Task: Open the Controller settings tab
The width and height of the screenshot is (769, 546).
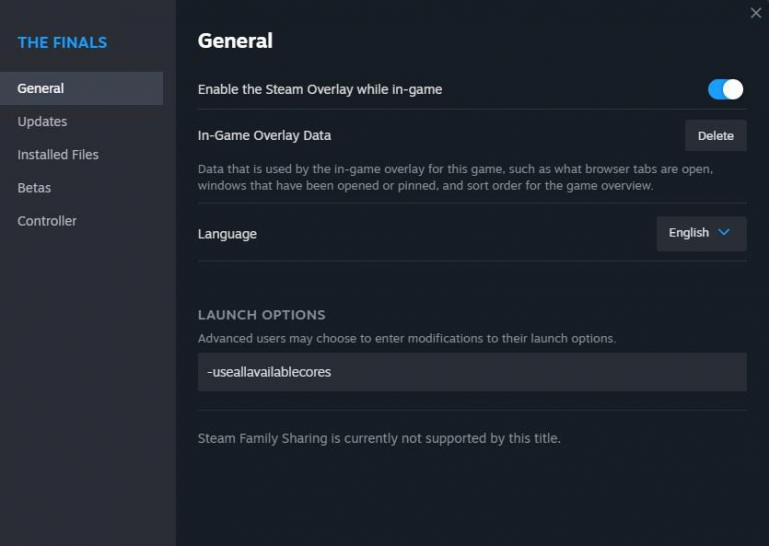Action: tap(47, 220)
